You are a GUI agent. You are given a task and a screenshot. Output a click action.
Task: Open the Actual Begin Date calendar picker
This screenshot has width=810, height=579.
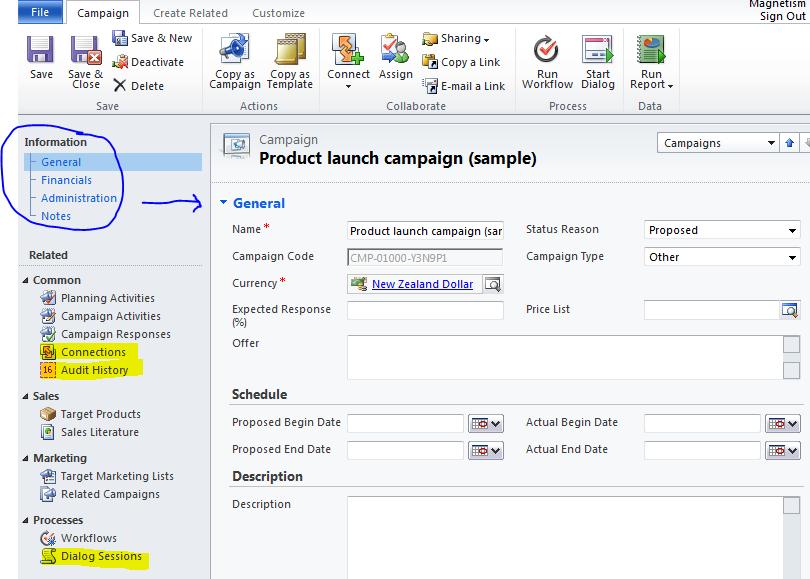coord(783,424)
